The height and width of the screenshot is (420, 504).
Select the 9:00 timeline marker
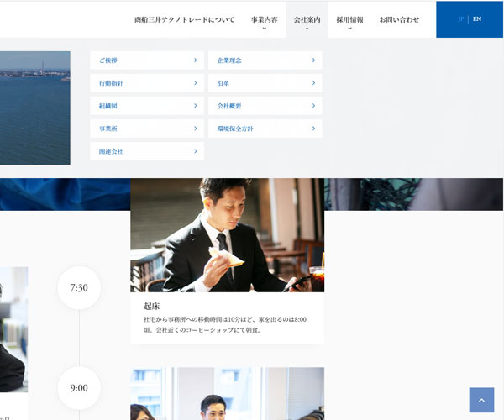tap(79, 388)
